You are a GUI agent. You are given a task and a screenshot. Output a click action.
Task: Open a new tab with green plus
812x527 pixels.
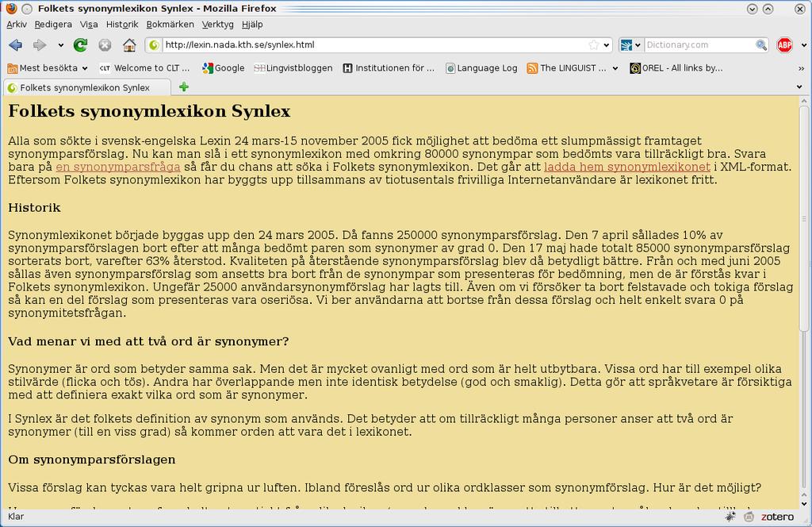click(x=183, y=87)
